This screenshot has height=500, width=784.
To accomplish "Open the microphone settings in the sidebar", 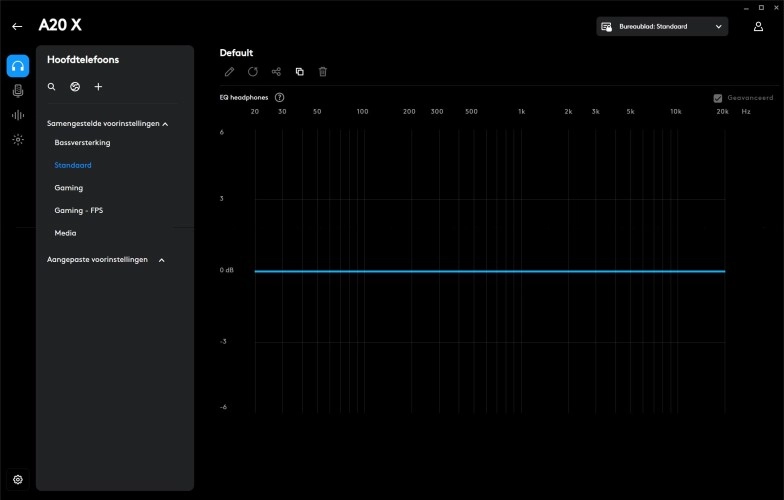I will point(18,91).
